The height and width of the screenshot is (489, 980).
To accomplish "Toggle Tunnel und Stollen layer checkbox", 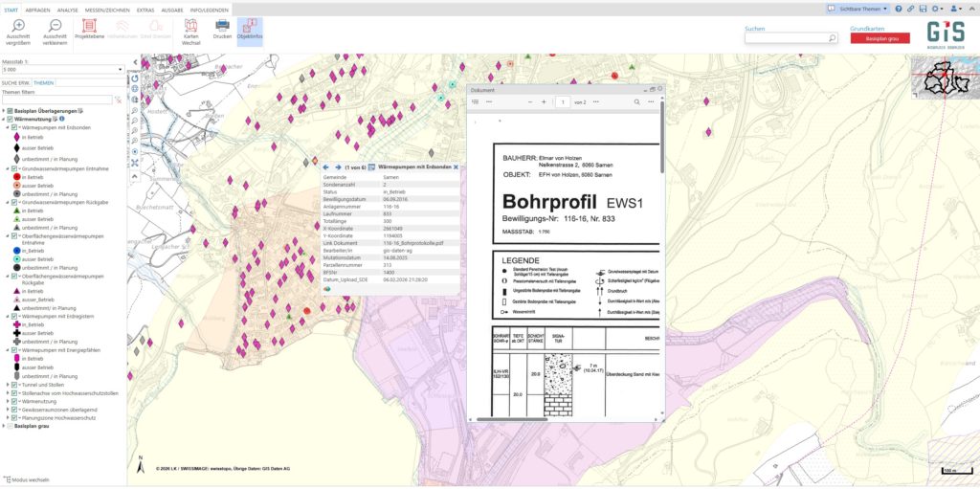I will (x=15, y=384).
